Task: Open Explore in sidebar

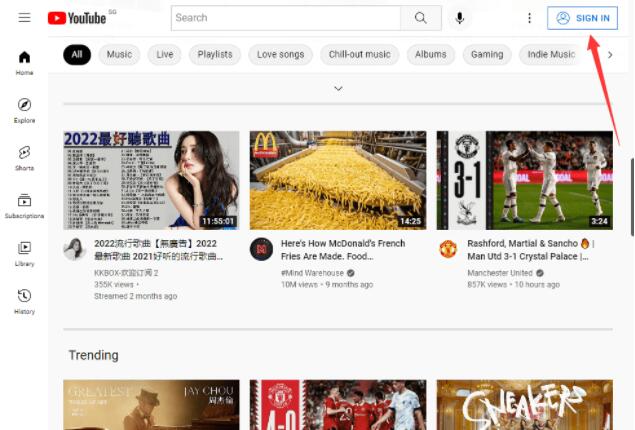Action: [24, 111]
